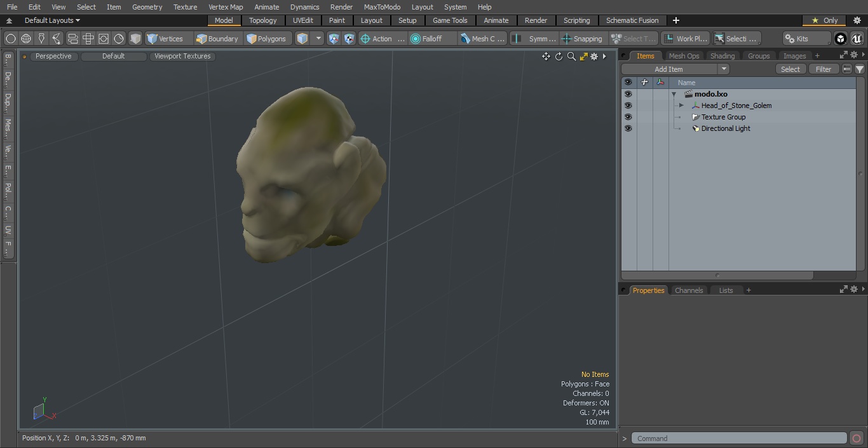Click the Action Center button
The image size is (868, 448).
(383, 39)
